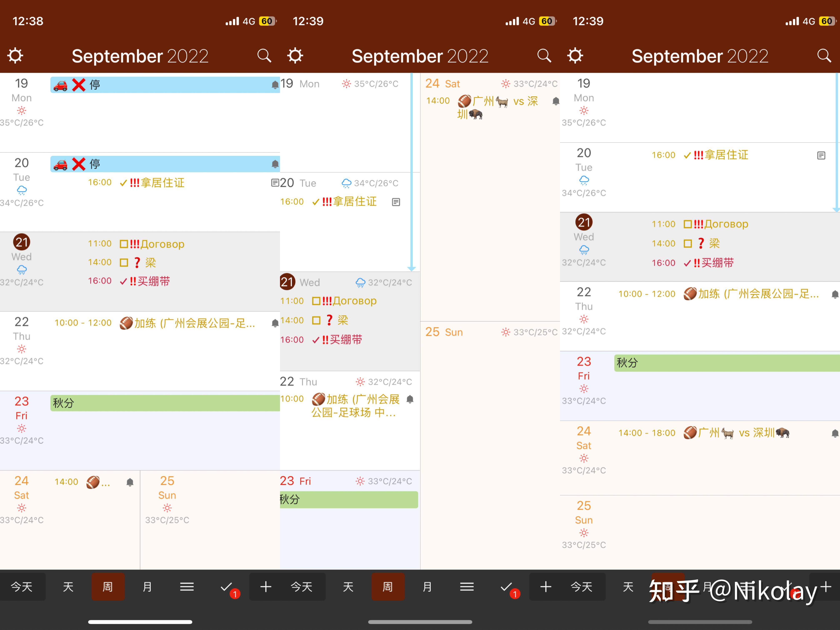Uncheck completed 买绷带 task, right screenshot
Image resolution: width=840 pixels, height=630 pixels.
[687, 263]
